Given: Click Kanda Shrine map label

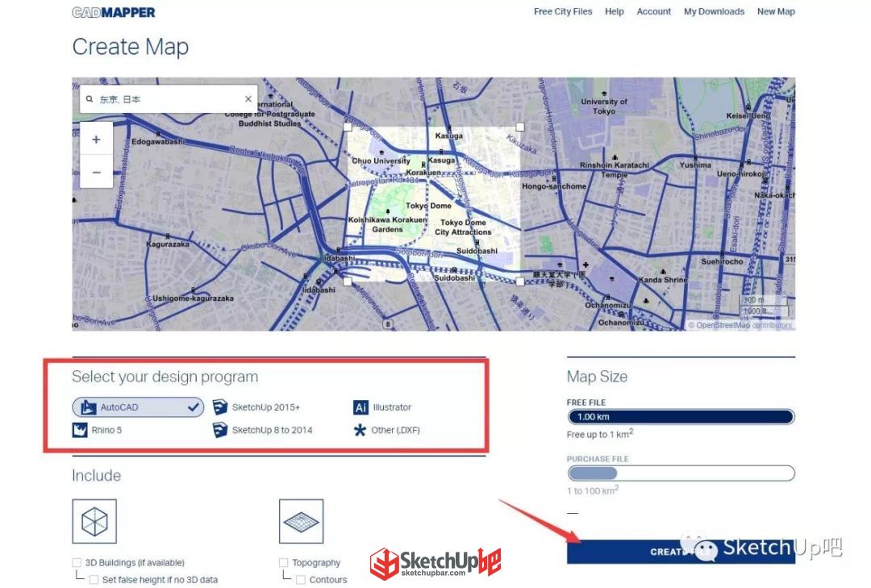Looking at the screenshot, I should [x=663, y=280].
